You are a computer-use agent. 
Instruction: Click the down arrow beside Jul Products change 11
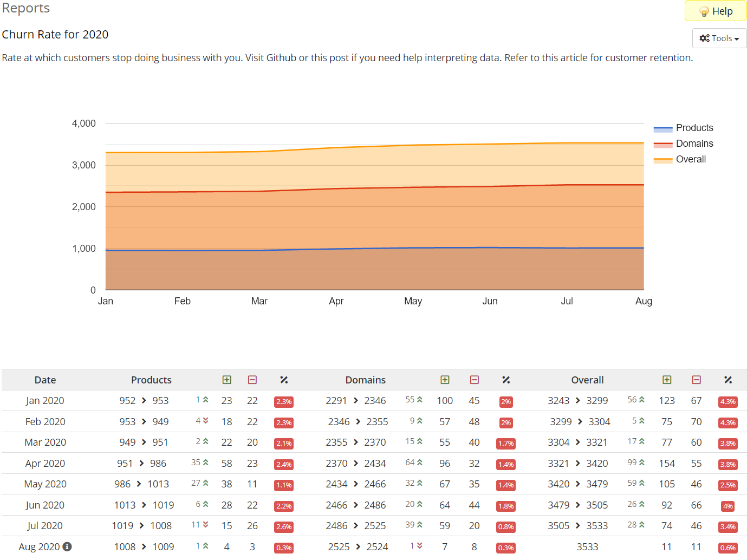[x=206, y=524]
